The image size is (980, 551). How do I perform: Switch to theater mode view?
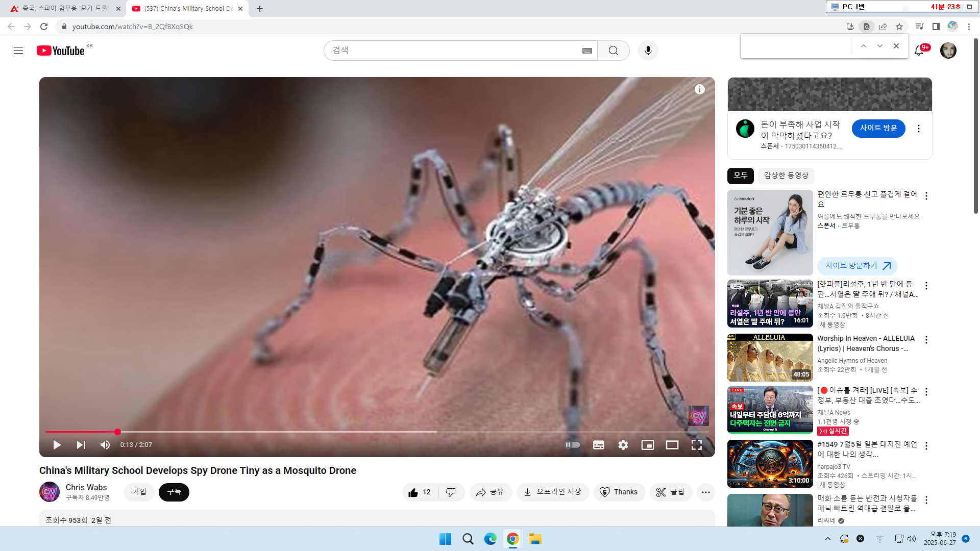click(672, 445)
